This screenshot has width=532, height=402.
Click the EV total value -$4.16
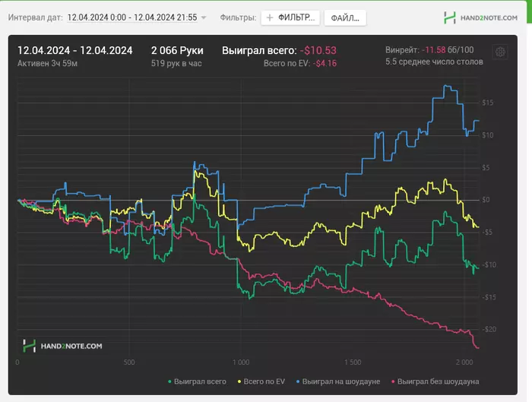[x=325, y=63]
